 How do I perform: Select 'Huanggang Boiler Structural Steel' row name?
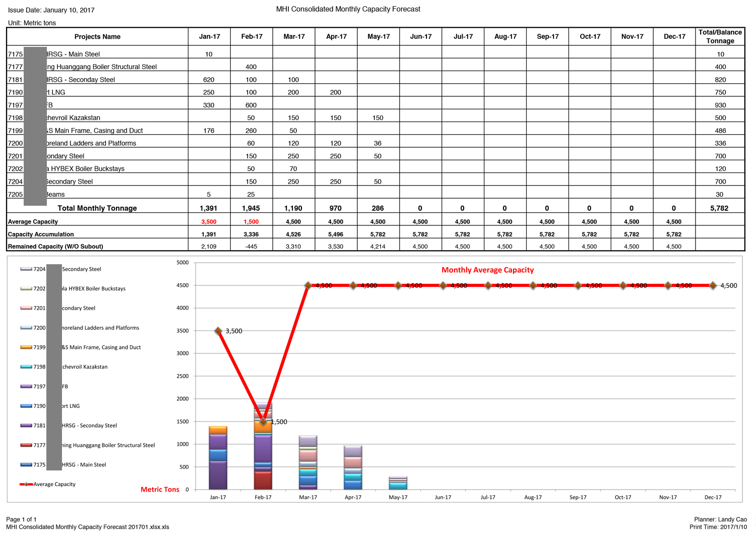pos(102,67)
